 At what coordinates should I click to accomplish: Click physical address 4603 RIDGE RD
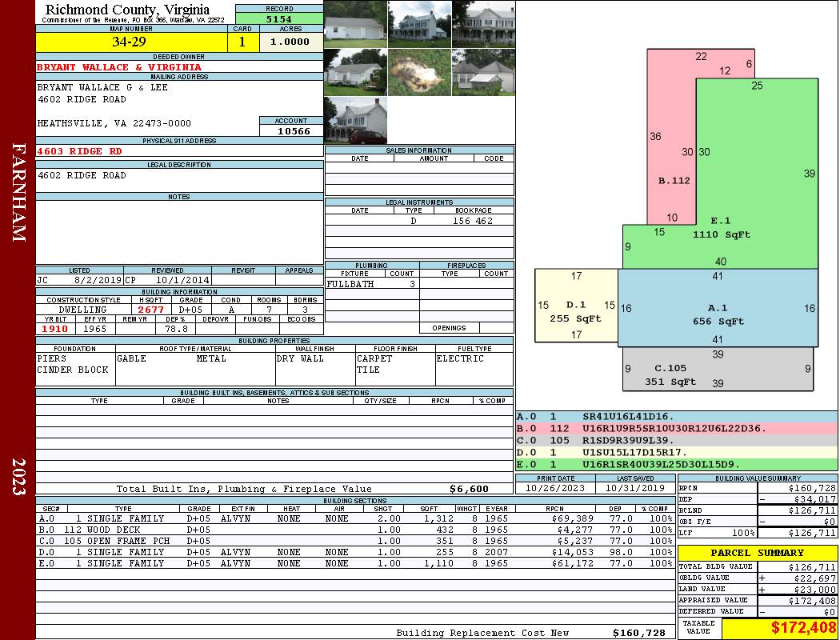(x=79, y=151)
